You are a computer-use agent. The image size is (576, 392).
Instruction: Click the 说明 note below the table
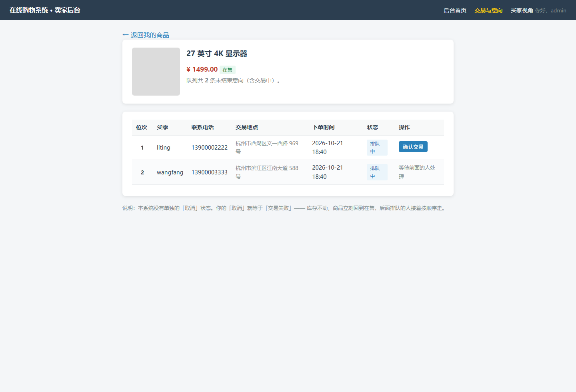[284, 208]
